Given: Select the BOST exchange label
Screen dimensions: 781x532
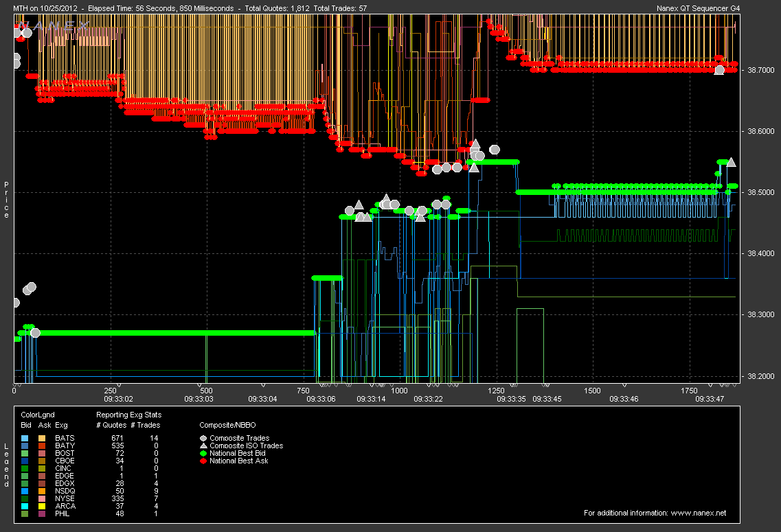Looking at the screenshot, I should 65,453.
